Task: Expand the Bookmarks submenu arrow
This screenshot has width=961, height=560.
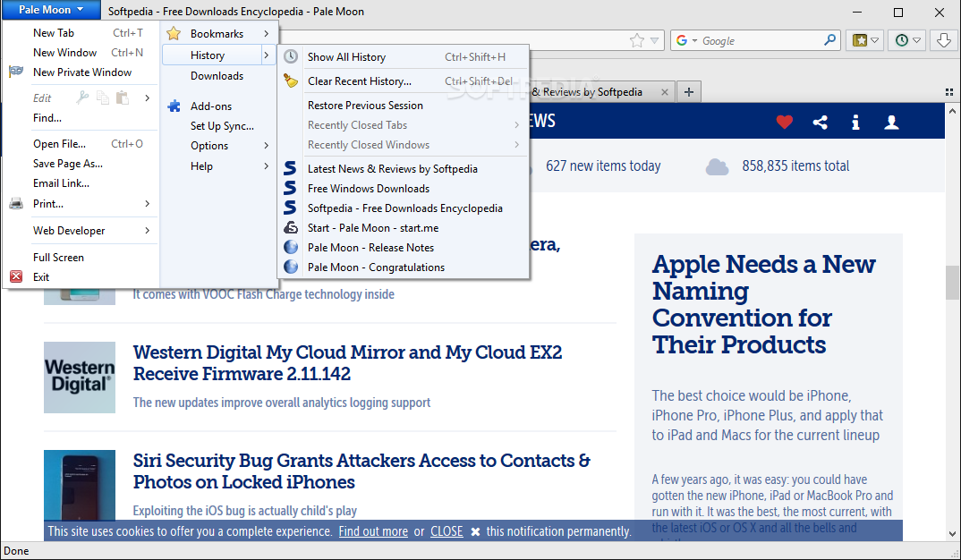Action: (266, 34)
